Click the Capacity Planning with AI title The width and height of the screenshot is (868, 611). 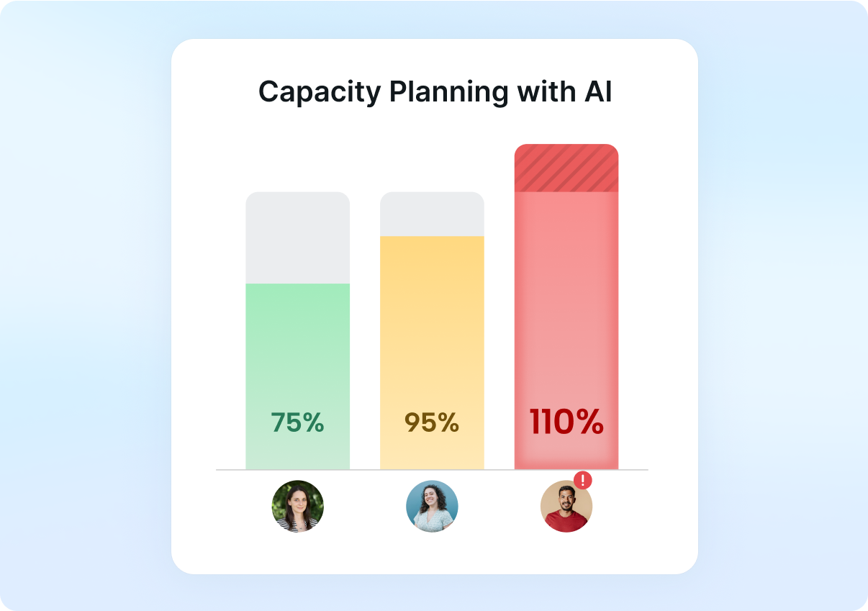tap(435, 93)
